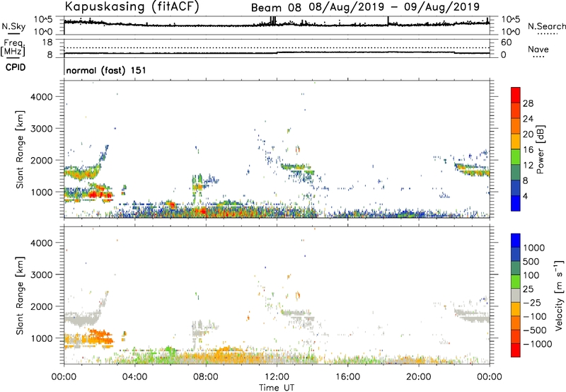The image size is (566, 392).
Task: Click the 3000 range tick in the velocity panel
Action: [x=42, y=275]
